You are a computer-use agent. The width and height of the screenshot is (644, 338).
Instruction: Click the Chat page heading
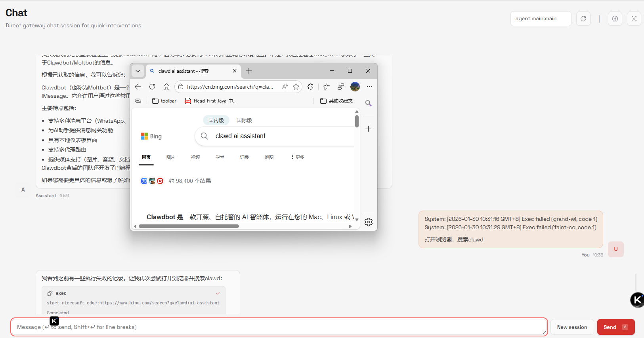17,13
